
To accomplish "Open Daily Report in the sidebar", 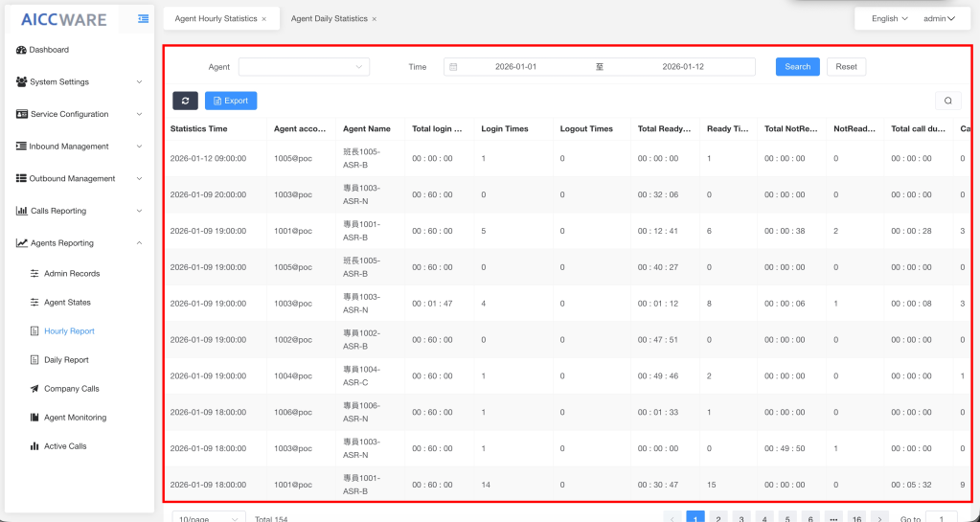I will click(66, 360).
